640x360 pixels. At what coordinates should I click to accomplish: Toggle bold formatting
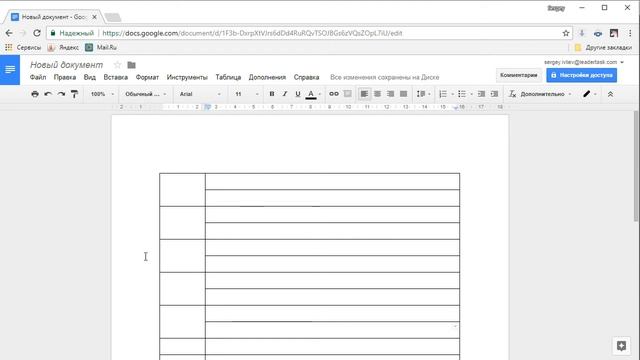coord(272,94)
